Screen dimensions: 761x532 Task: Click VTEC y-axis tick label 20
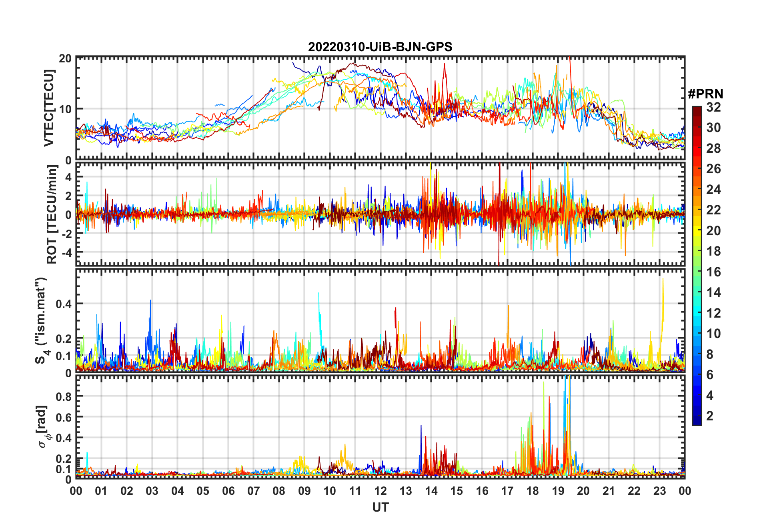click(x=65, y=58)
